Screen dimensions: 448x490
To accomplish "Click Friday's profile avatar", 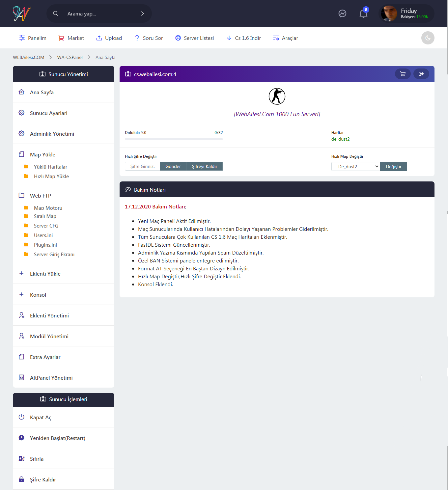I will (389, 14).
